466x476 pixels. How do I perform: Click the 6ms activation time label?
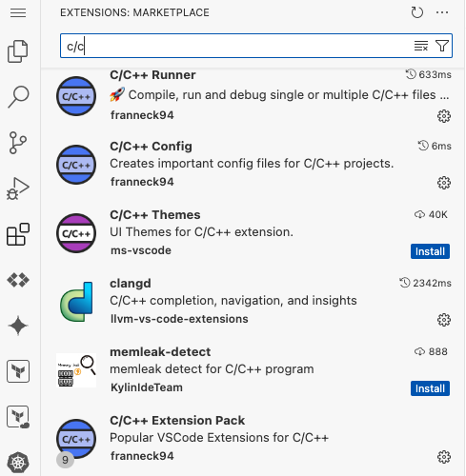(x=435, y=146)
